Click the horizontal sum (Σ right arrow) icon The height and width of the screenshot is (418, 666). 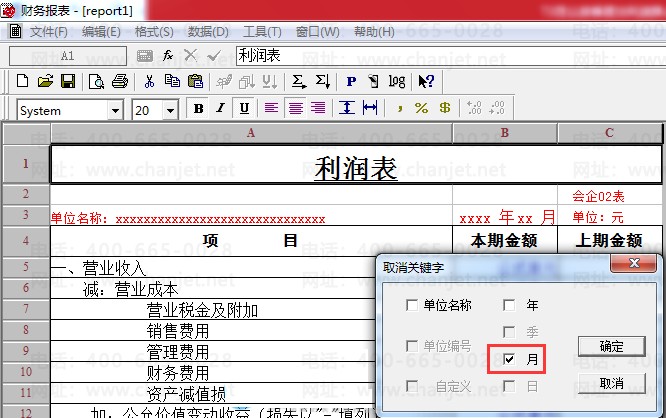click(299, 81)
